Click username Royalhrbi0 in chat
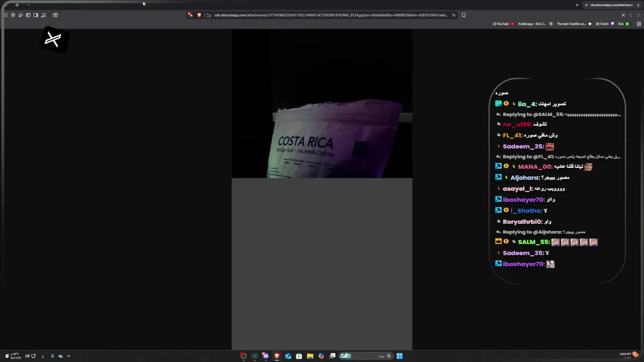Screen dimensions: 644x362 pos(522,222)
